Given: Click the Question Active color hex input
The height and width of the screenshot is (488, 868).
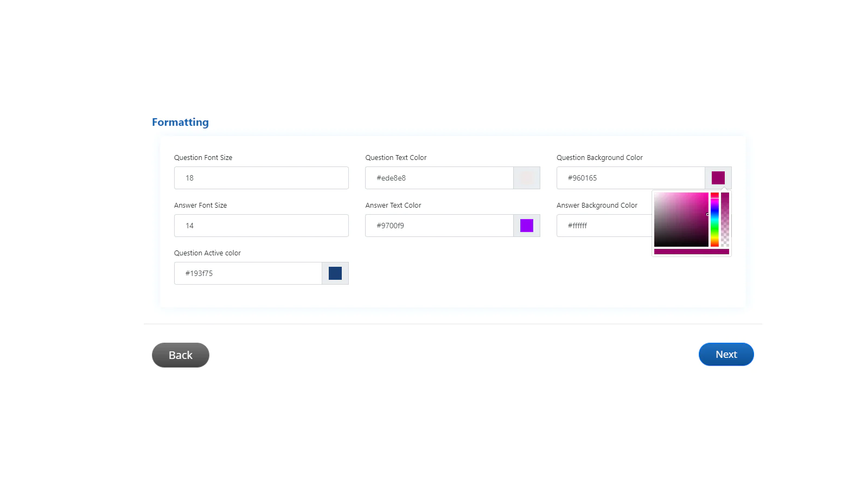Looking at the screenshot, I should [x=248, y=273].
